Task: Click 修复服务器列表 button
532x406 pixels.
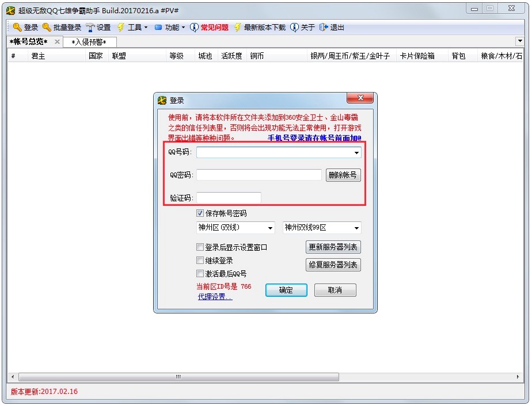Action: click(333, 265)
